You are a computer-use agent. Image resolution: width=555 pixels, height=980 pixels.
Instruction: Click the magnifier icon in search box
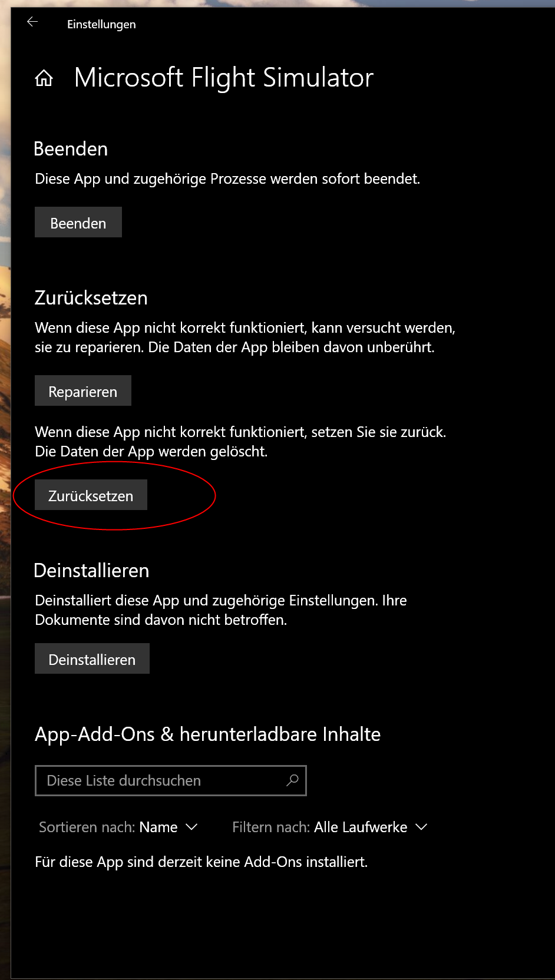292,780
